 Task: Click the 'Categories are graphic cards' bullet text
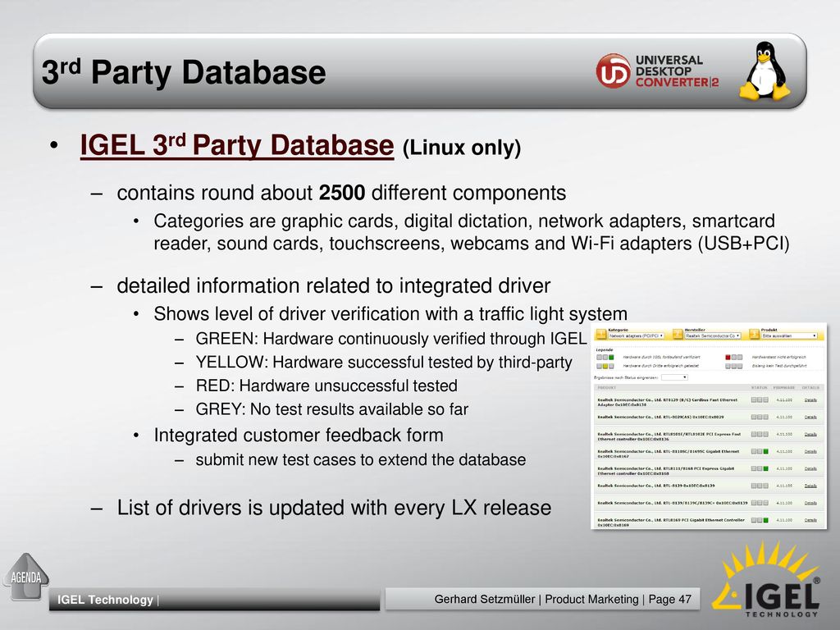[x=472, y=232]
